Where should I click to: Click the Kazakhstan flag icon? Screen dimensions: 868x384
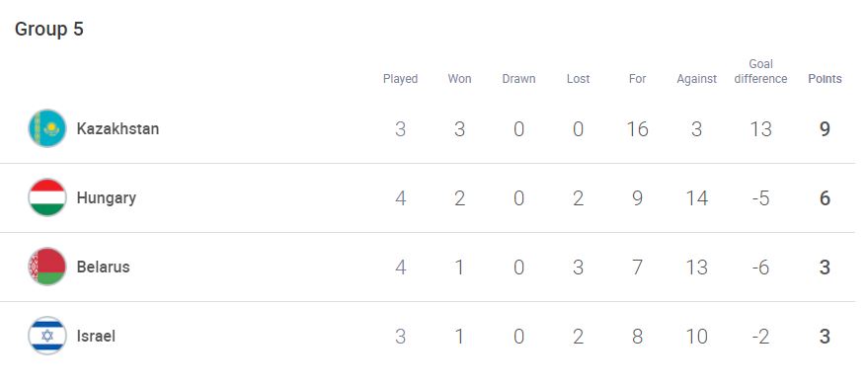pos(47,128)
